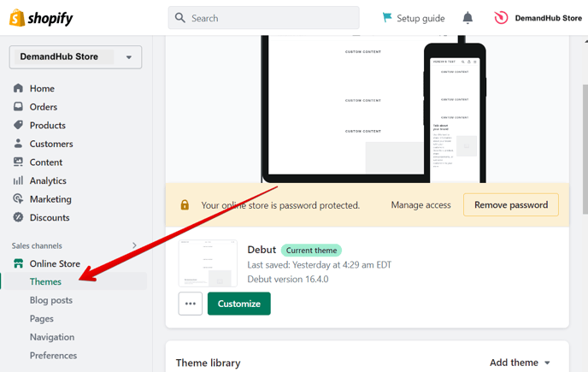This screenshot has width=588, height=372.
Task: Click the Sales channels label
Action: [x=37, y=246]
